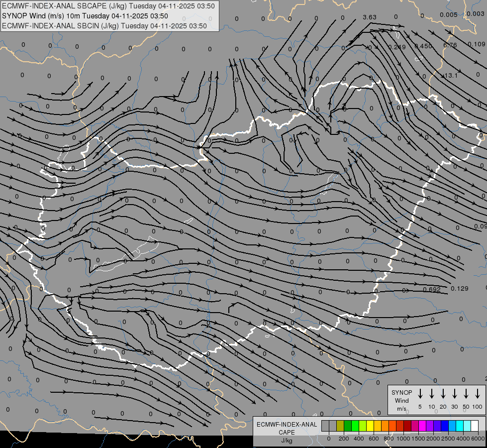Select the olive CAPE legend swatch
The height and width of the screenshot is (448, 487).
340,426
